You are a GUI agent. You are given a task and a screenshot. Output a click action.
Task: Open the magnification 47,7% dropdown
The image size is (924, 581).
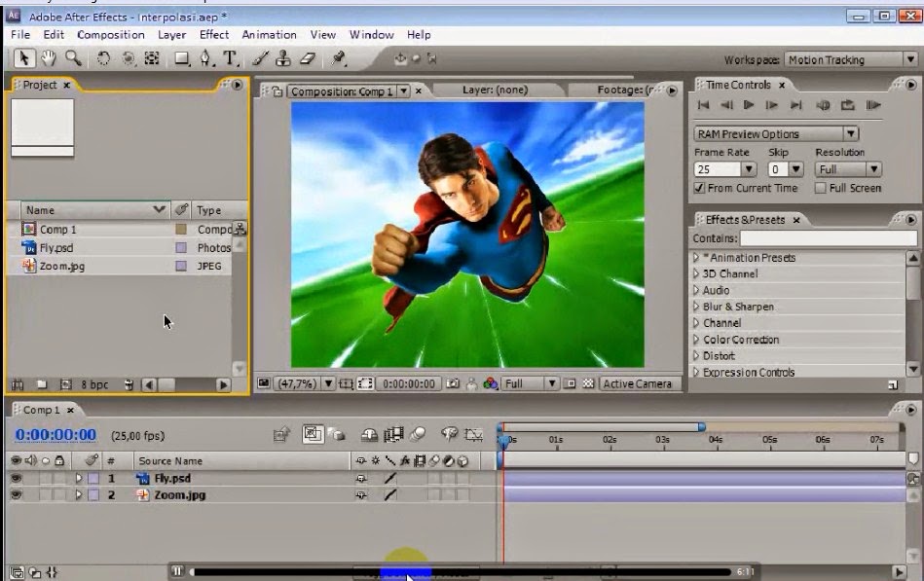click(306, 383)
